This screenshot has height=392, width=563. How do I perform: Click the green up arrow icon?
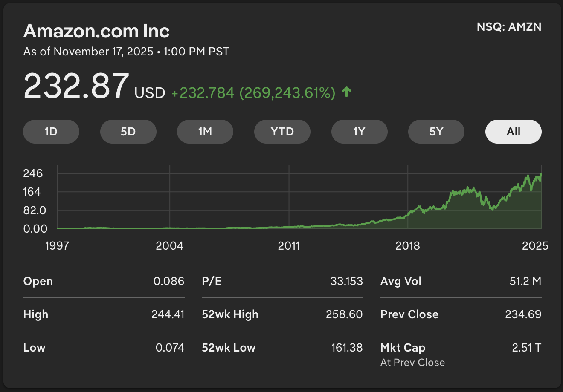pos(347,92)
